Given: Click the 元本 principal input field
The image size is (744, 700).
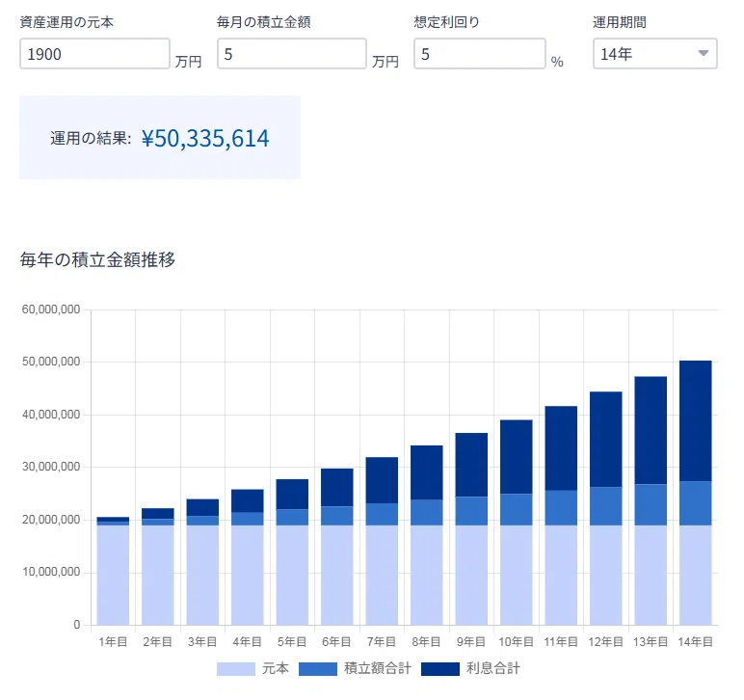Looking at the screenshot, I should tap(94, 54).
